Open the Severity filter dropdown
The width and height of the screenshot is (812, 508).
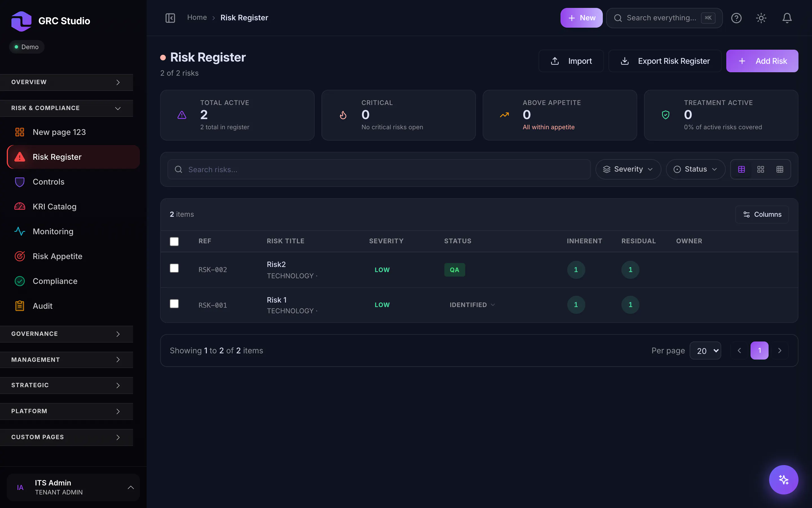pos(628,169)
